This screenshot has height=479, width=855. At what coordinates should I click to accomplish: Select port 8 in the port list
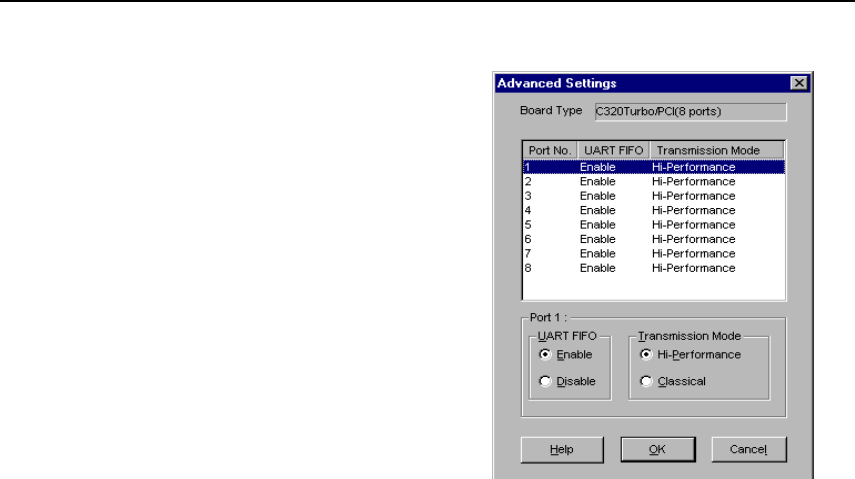pyautogui.click(x=652, y=268)
